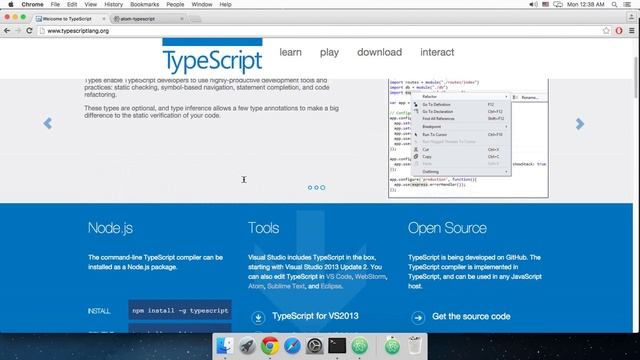This screenshot has width=640, height=360.
Task: Open the red extension icon in toolbar
Action: point(619,31)
